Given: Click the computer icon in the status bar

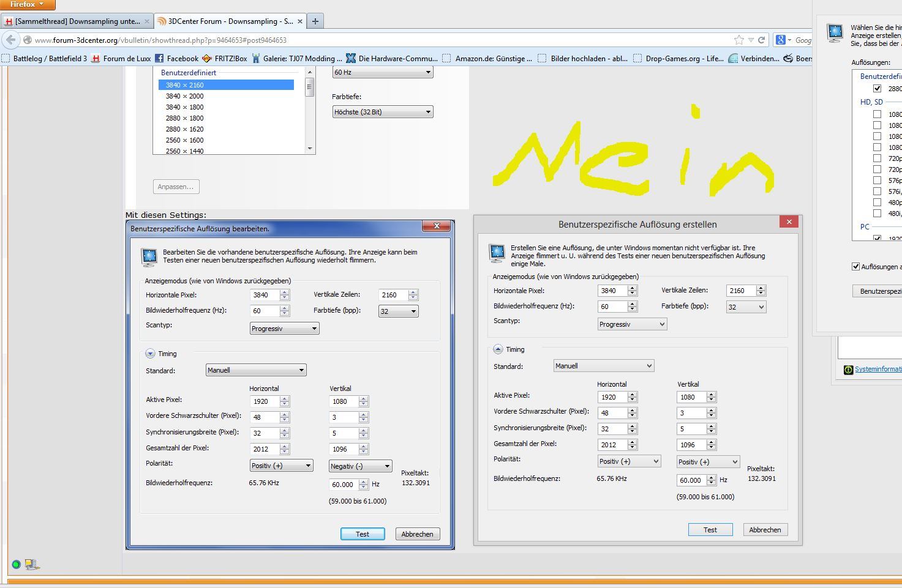Looking at the screenshot, I should point(32,564).
